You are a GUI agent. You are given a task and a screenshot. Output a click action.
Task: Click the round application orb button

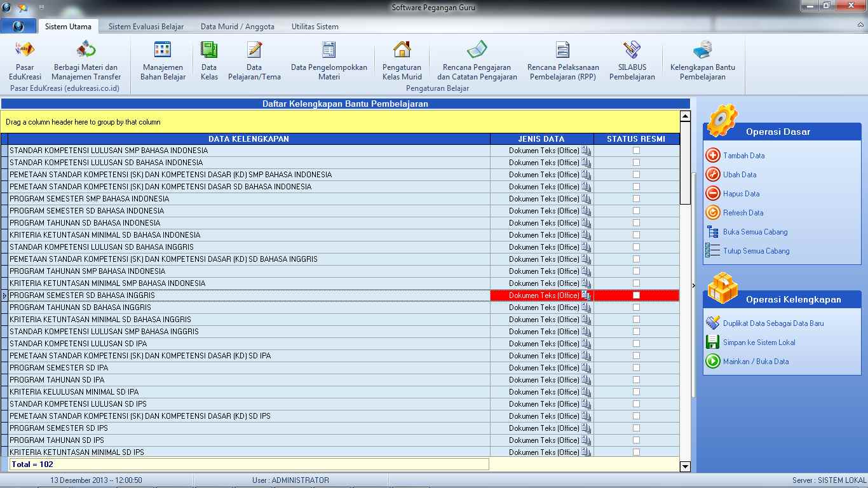[18, 27]
